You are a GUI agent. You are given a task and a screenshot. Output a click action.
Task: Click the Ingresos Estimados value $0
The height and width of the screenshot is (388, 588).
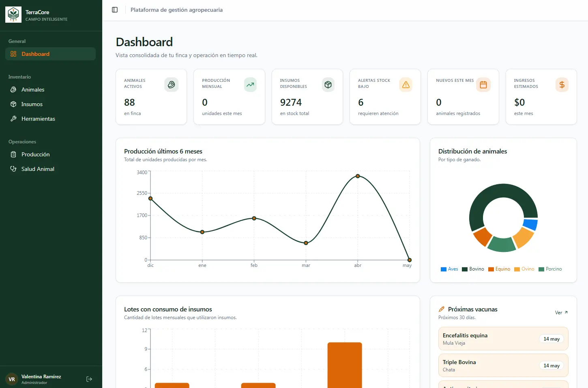tap(519, 102)
